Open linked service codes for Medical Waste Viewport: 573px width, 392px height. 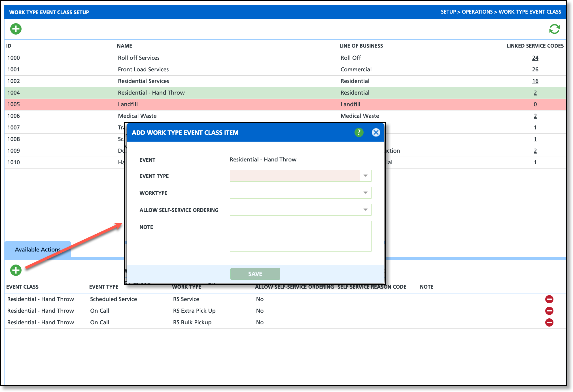coord(535,116)
